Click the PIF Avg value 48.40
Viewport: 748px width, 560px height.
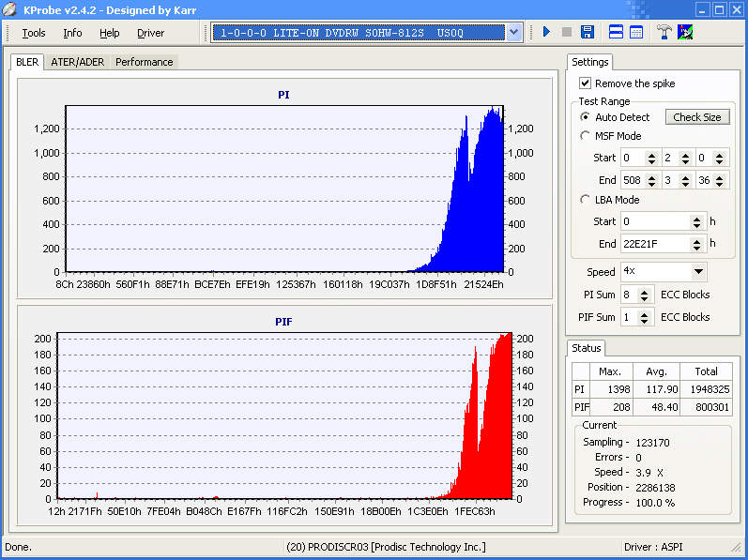[656, 407]
